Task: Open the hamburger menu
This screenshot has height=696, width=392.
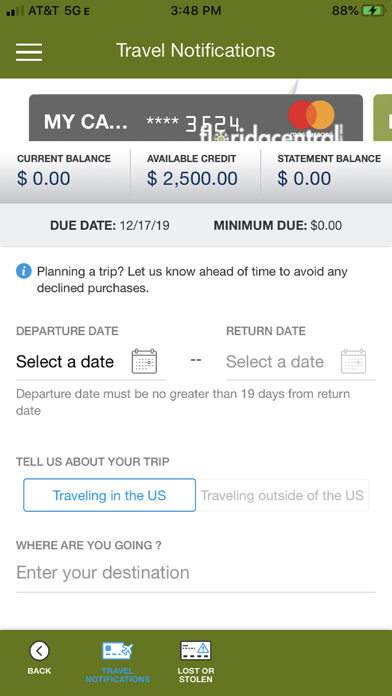Action: (29, 52)
